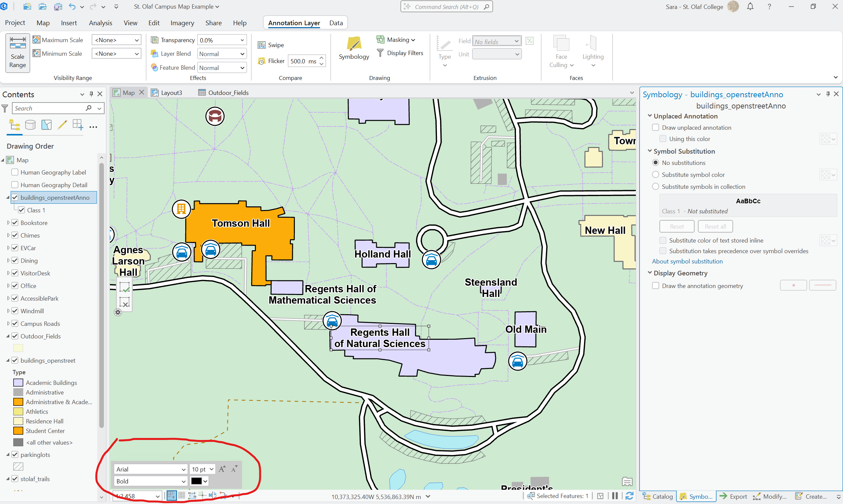Screen dimensions: 843x504
Task: Open the Imagery menu
Action: [x=182, y=23]
